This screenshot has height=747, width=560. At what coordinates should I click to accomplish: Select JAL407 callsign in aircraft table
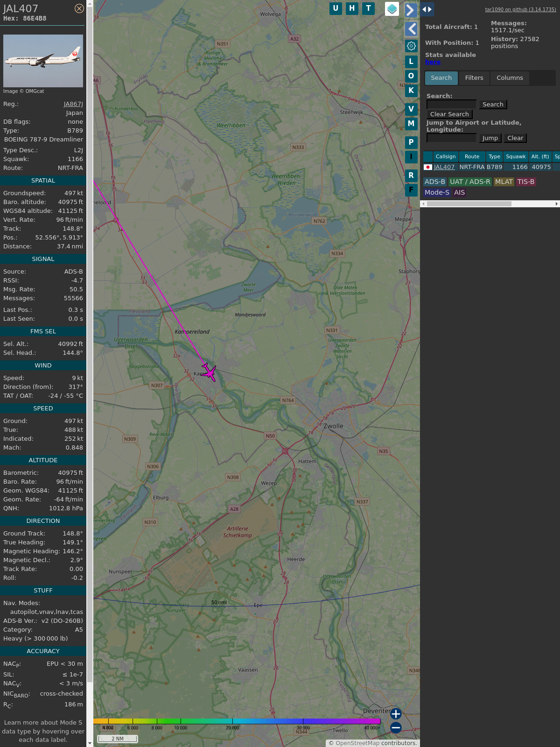444,167
